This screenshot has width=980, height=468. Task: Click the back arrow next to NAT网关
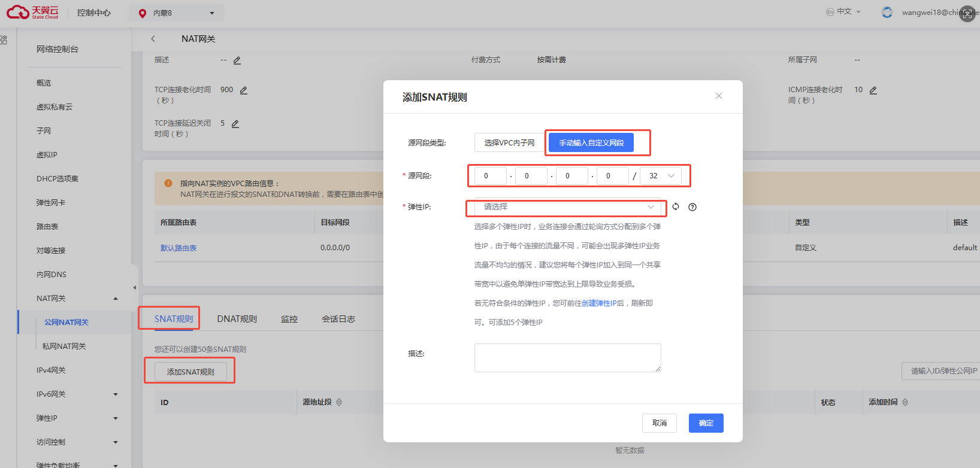point(153,39)
